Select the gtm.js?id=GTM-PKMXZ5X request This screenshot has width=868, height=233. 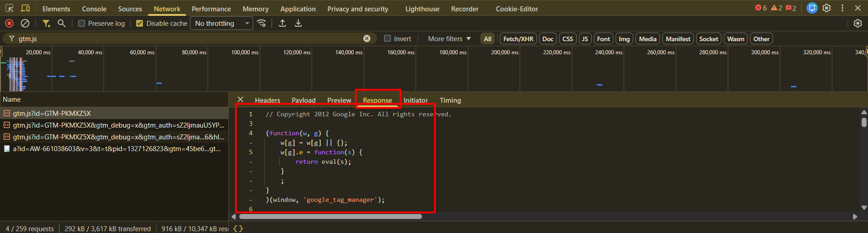pos(52,114)
